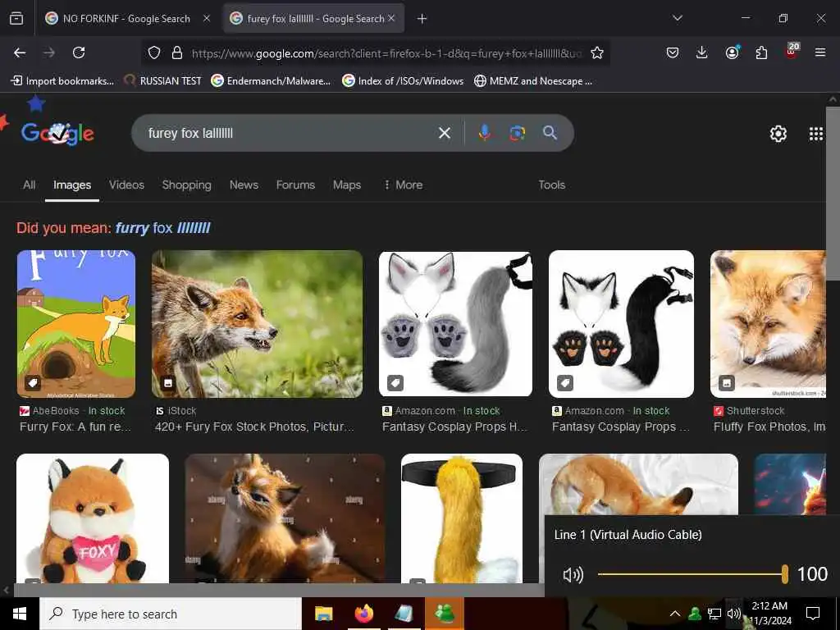Click the 420+ Fury Fox Stock Photos title
The image size is (840, 630).
pyautogui.click(x=254, y=427)
